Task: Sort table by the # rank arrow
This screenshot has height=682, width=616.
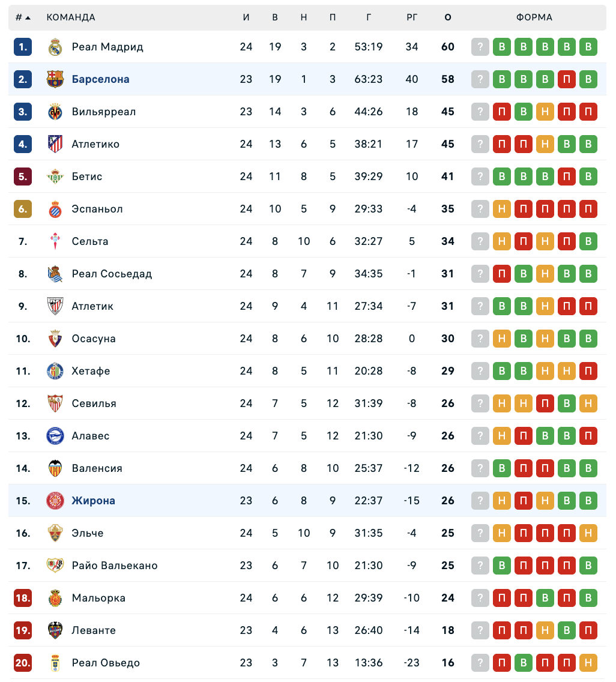Action: [23, 17]
